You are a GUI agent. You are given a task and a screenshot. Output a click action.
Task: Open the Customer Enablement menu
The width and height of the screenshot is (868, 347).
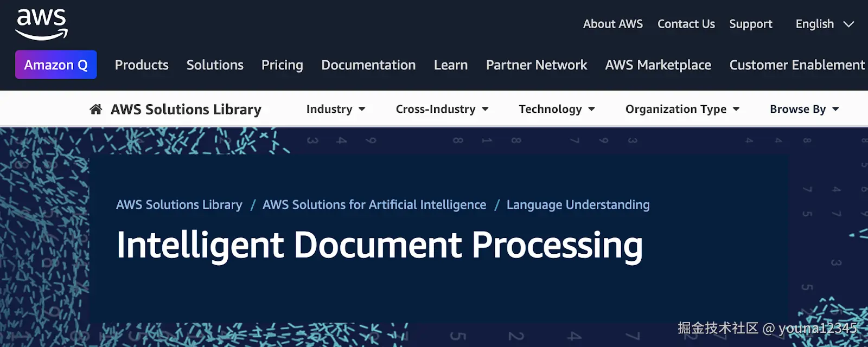click(797, 65)
